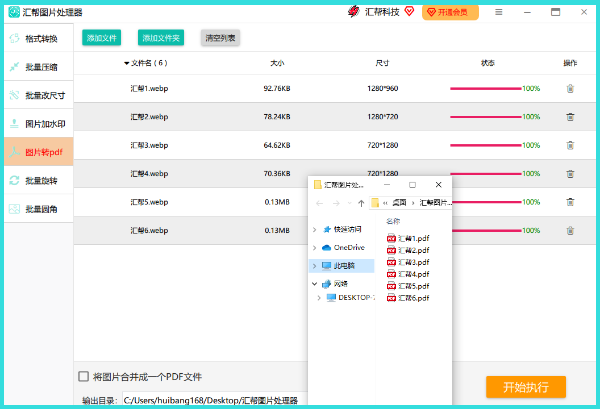
Task: Enable merging images into one PDF
Action: [x=84, y=377]
